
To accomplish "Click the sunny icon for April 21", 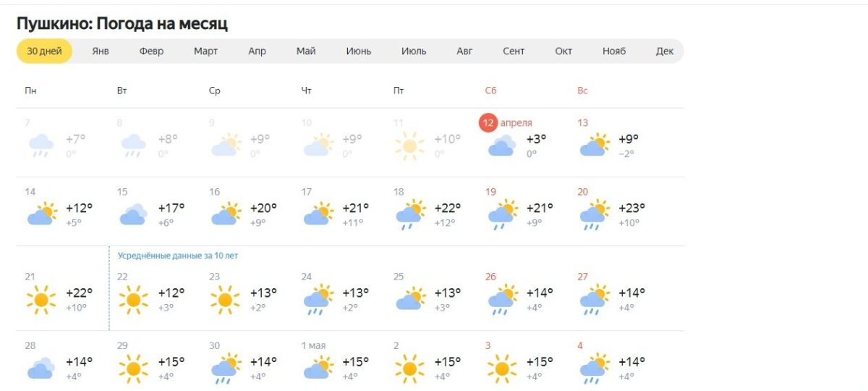I will click(x=41, y=299).
